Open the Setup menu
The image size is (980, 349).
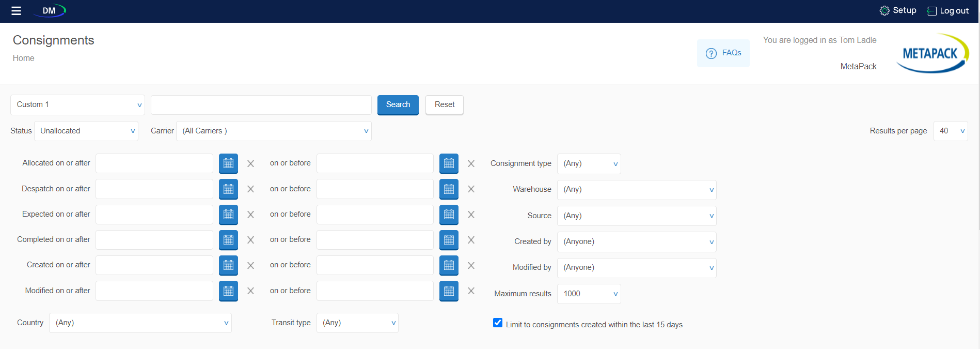(898, 11)
